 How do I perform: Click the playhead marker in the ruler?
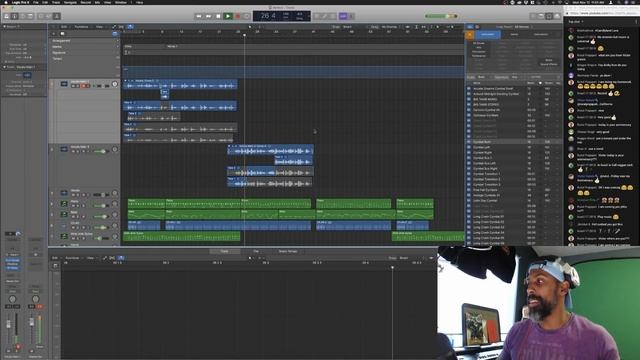click(244, 35)
